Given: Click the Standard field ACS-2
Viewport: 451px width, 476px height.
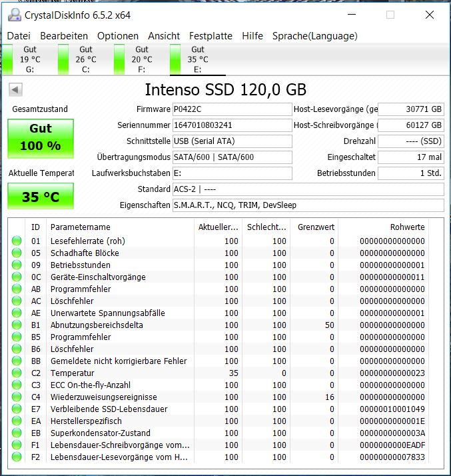Looking at the screenshot, I should 308,189.
